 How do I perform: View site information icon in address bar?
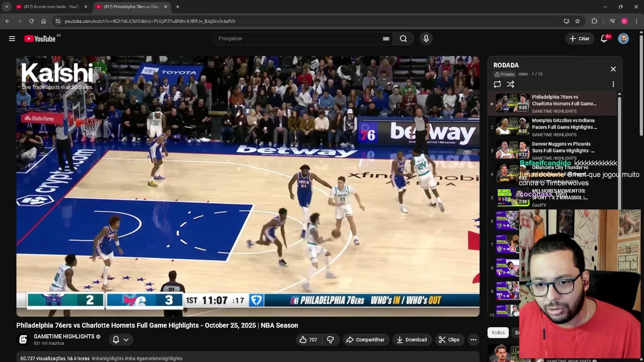(x=58, y=21)
